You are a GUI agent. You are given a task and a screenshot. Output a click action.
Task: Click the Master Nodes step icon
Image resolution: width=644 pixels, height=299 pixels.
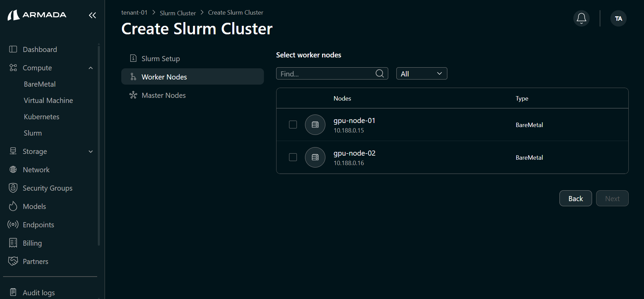pos(133,95)
